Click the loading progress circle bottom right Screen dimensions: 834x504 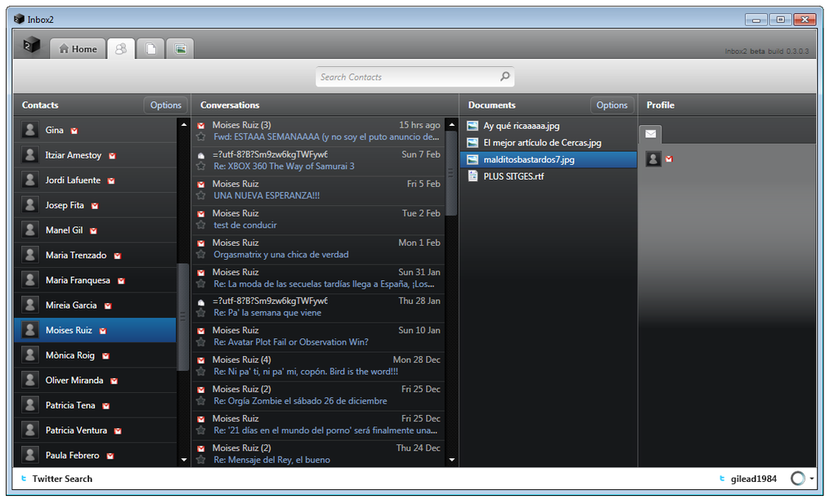point(799,479)
